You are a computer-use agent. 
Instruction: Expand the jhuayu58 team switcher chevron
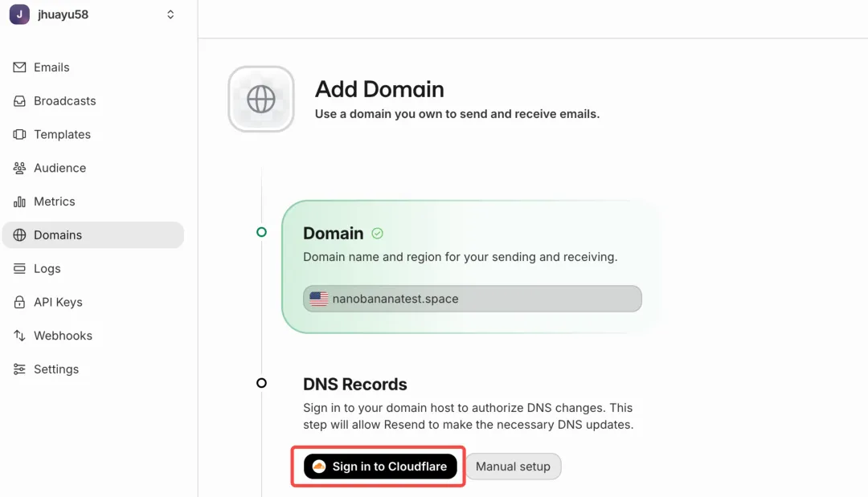170,14
